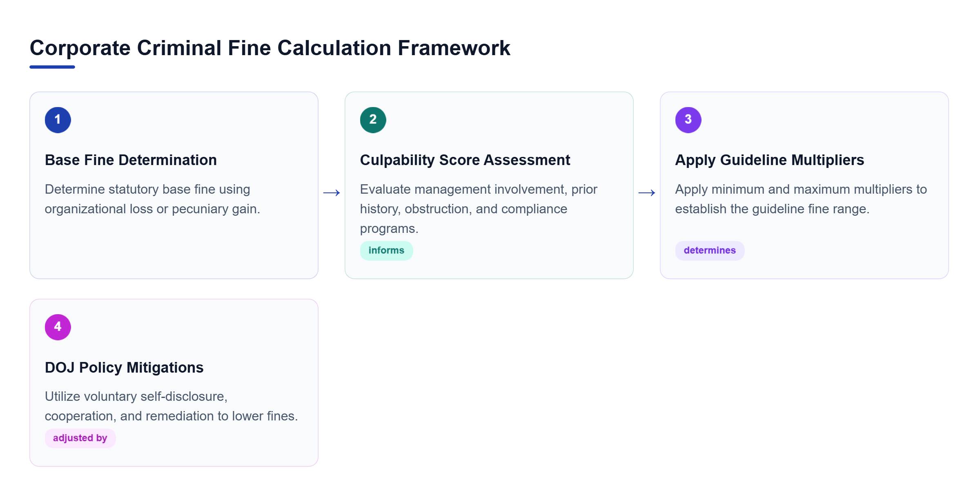Image resolution: width=980 pixels, height=496 pixels.
Task: Click the Base Fine Determination heading
Action: point(131,160)
